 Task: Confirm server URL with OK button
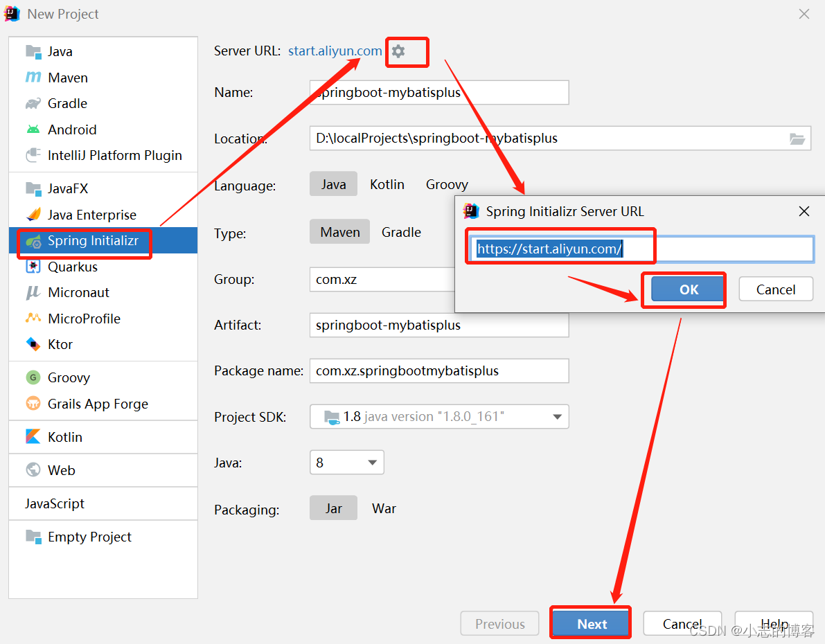coord(689,289)
